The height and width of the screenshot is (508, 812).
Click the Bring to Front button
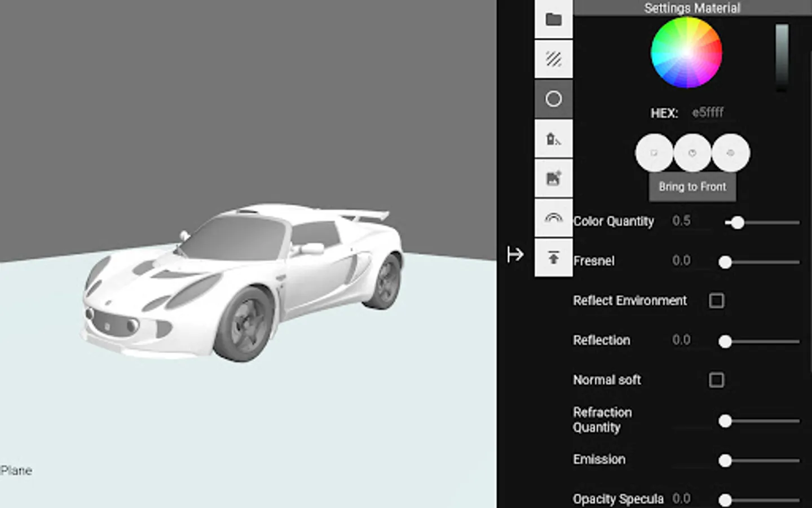click(x=692, y=187)
